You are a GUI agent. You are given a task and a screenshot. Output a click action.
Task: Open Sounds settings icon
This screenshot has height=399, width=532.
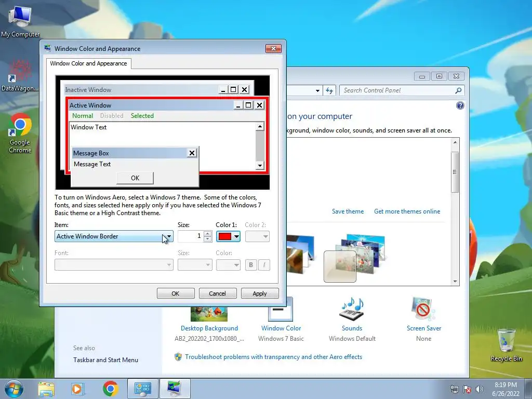352,309
